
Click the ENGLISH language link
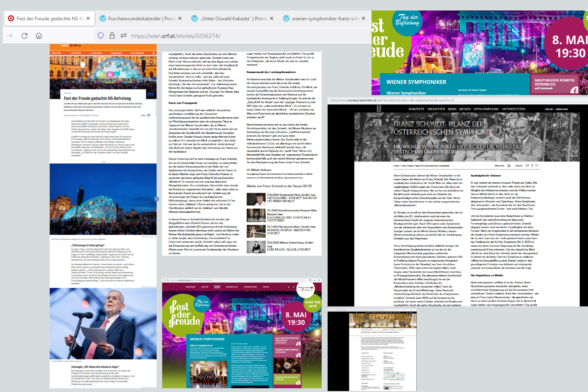coord(549,109)
